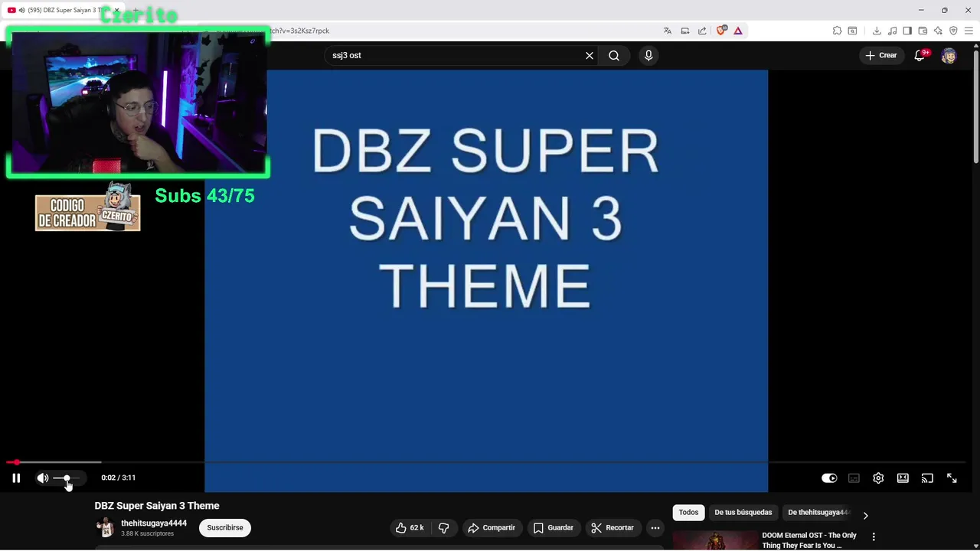The height and width of the screenshot is (551, 980).
Task: Open thehitsugaya4444 channel avatar
Action: pyautogui.click(x=105, y=527)
